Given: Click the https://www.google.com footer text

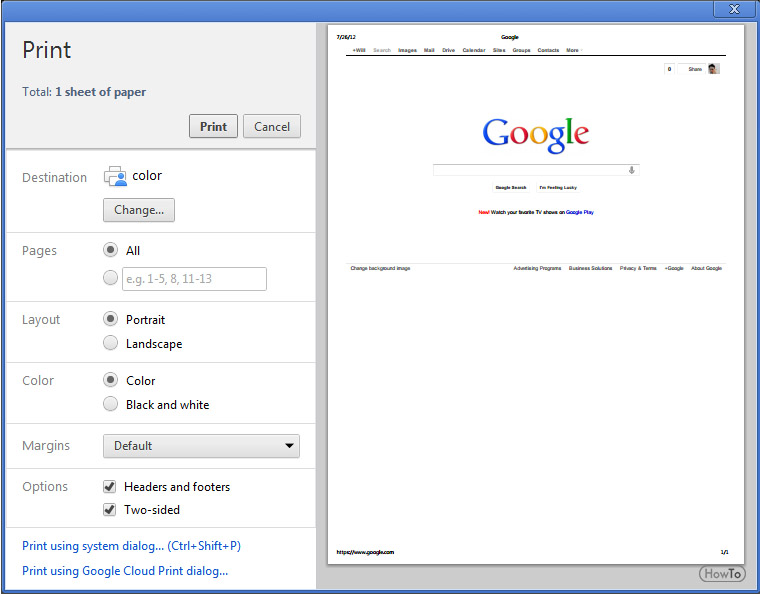Looking at the screenshot, I should tap(365, 552).
